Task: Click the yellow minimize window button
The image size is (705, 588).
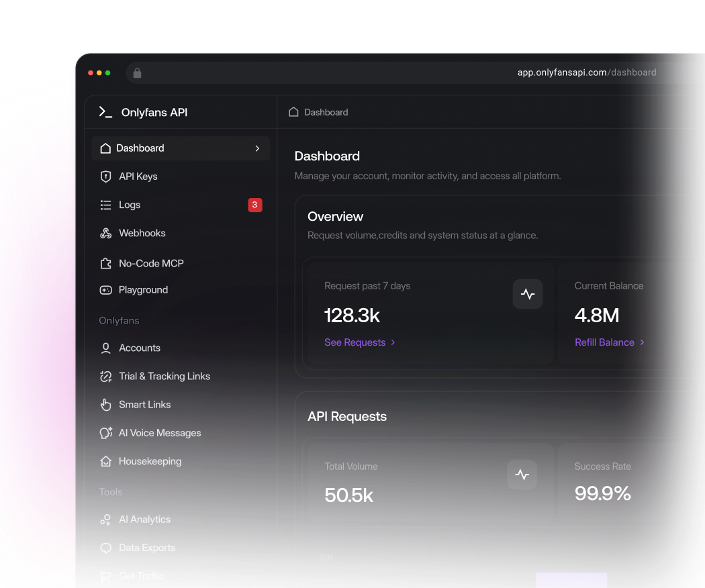Action: point(99,72)
